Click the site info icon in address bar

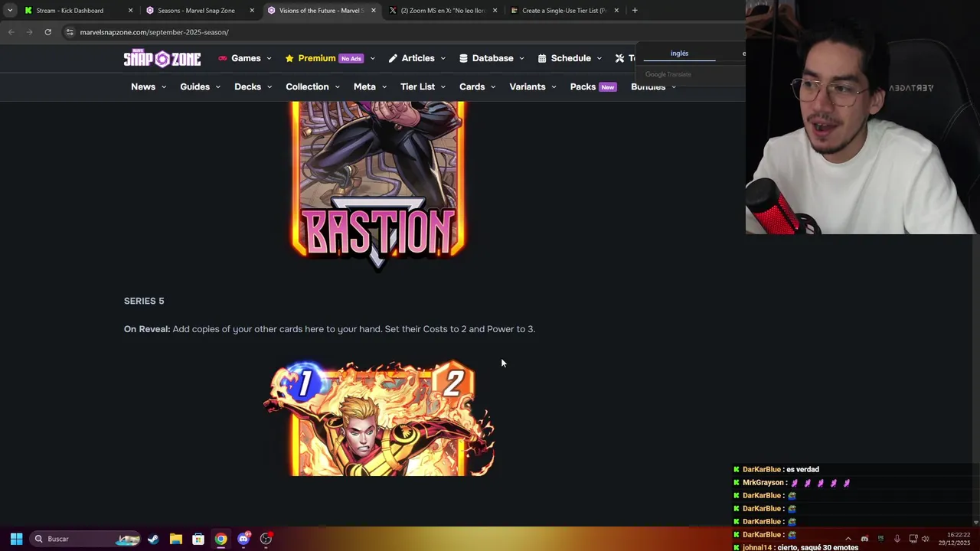(70, 32)
